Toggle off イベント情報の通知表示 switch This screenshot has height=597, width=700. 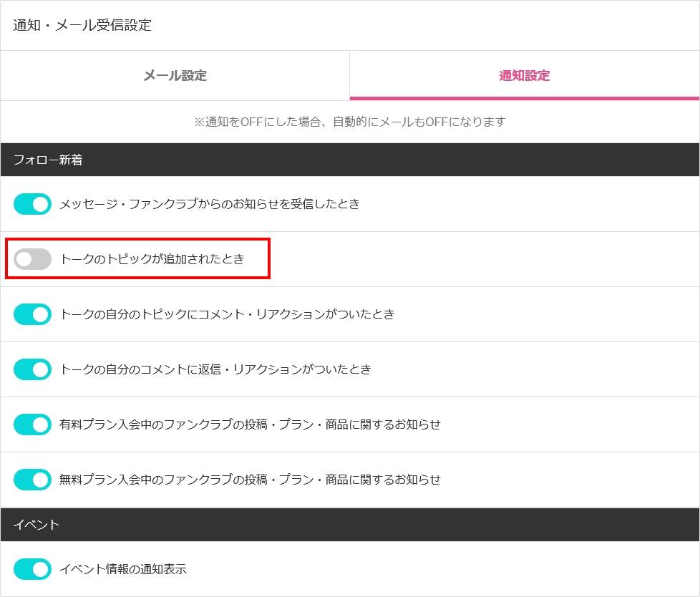[33, 569]
